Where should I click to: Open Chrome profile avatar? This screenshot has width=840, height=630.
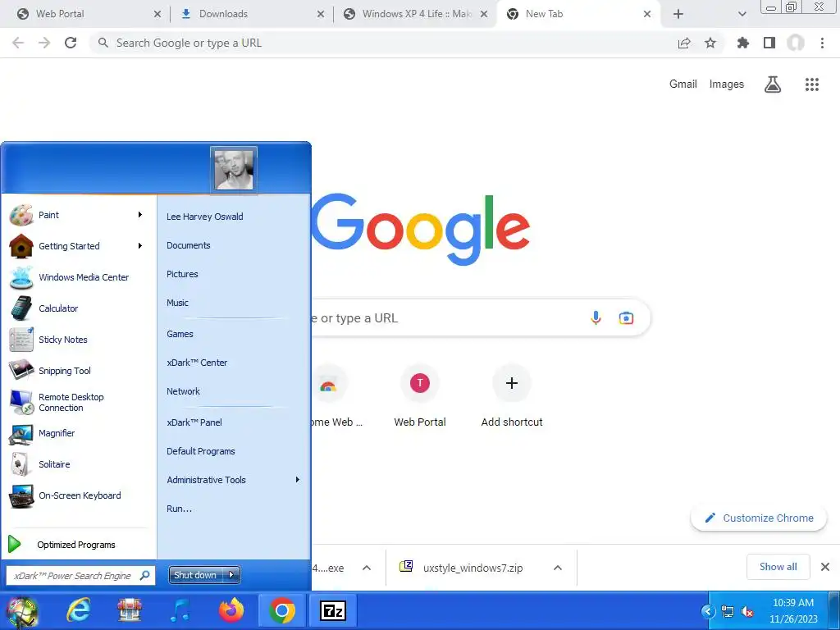click(796, 43)
